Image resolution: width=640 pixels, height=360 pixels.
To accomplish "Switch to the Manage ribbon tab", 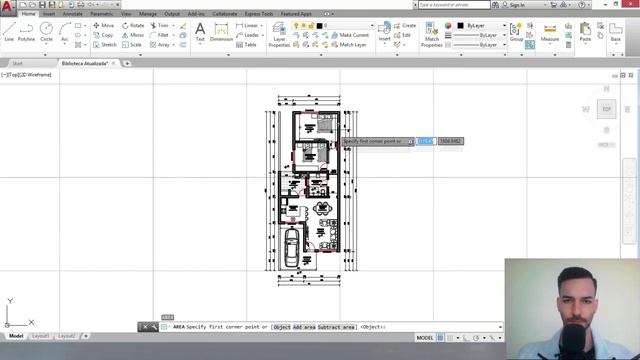I will coord(148,14).
